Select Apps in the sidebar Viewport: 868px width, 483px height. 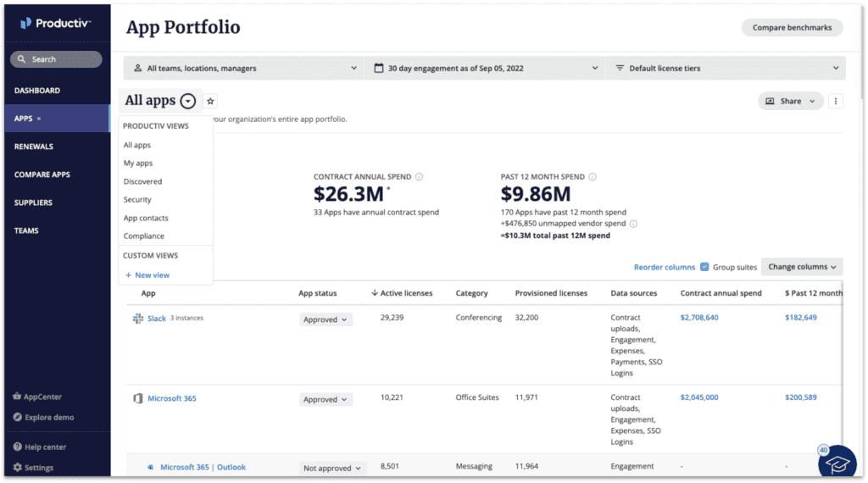tap(58, 119)
